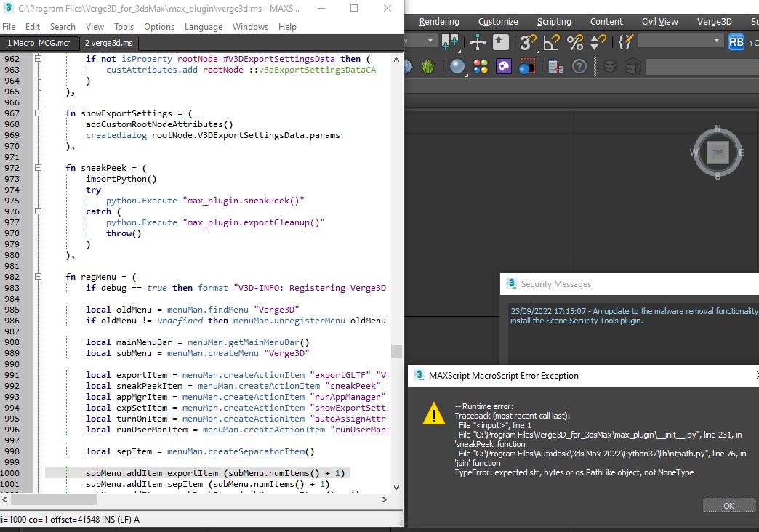759x532 pixels.
Task: Select the Select and Manipulate tool
Action: coord(477,42)
